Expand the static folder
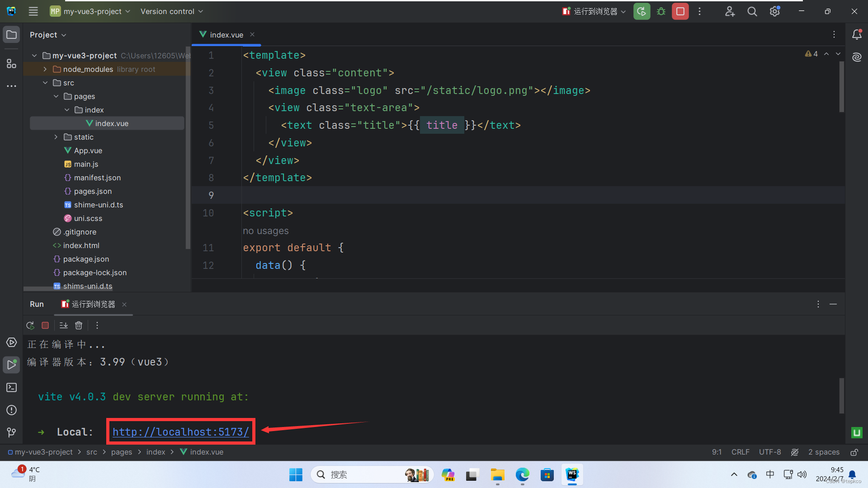Screen dimensions: 868x488 click(56, 137)
